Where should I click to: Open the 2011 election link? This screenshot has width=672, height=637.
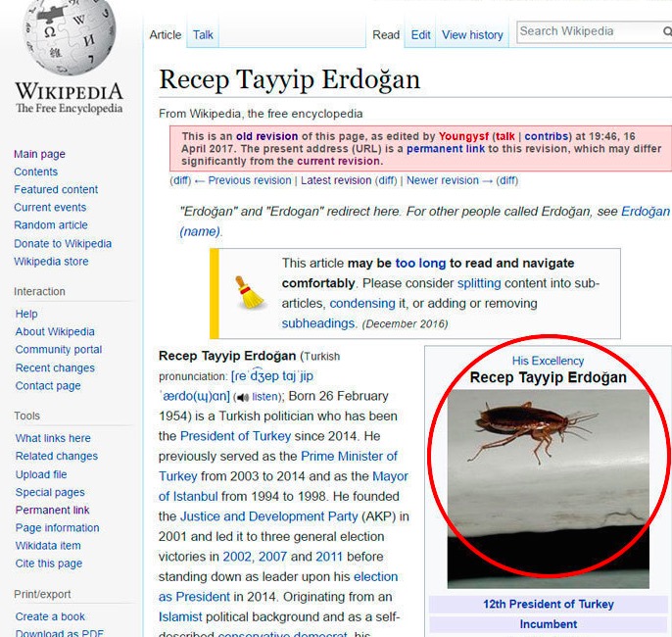[329, 557]
